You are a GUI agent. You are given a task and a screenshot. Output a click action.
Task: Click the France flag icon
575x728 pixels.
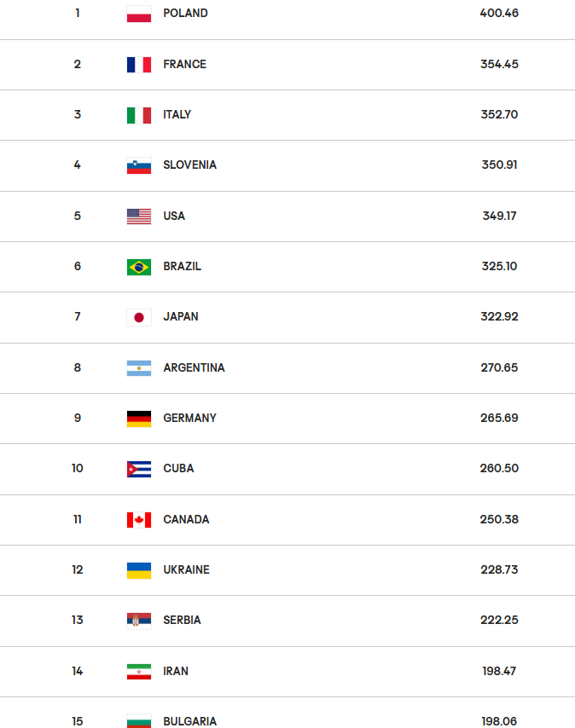click(138, 64)
